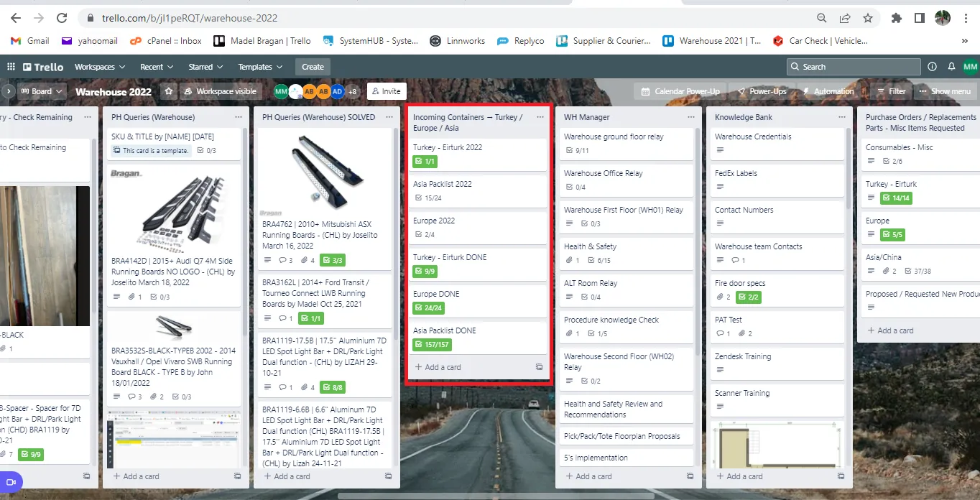980x500 pixels.
Task: Open the Gmail bookmark
Action: click(x=31, y=41)
